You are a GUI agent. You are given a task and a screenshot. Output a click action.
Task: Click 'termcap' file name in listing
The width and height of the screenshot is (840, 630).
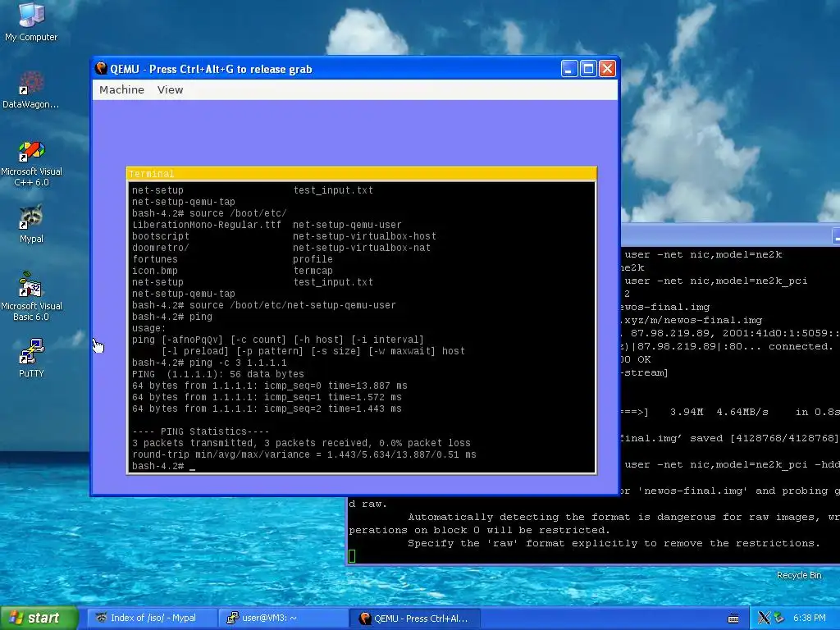pyautogui.click(x=313, y=271)
